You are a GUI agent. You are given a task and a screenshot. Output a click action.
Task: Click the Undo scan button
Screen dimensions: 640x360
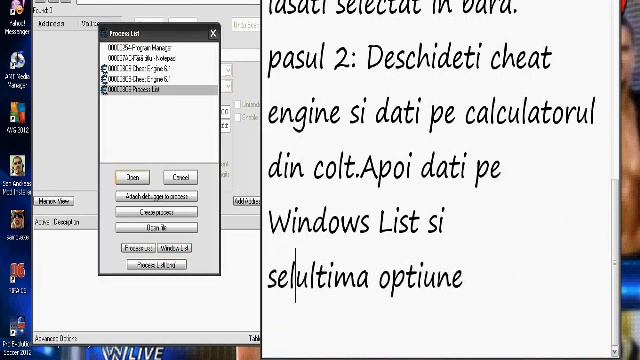(246, 25)
